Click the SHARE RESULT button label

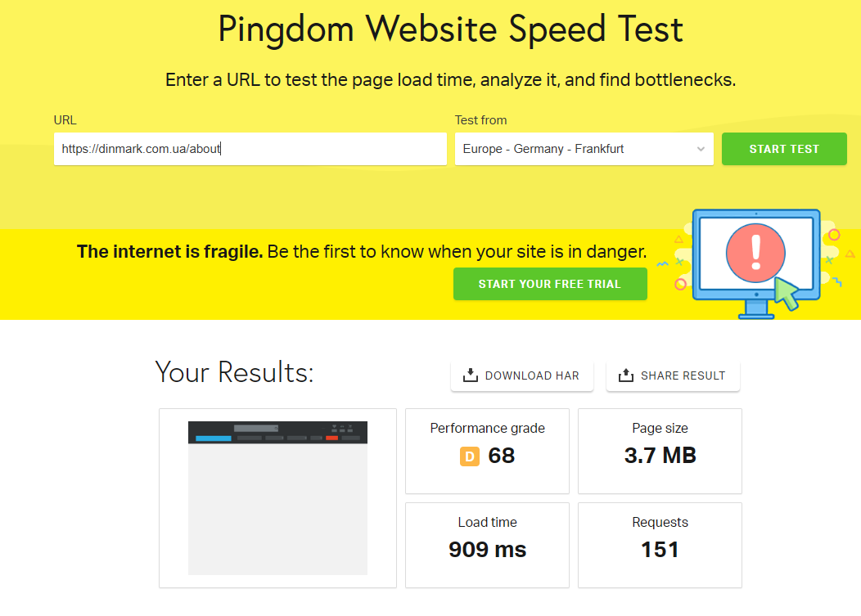(683, 375)
